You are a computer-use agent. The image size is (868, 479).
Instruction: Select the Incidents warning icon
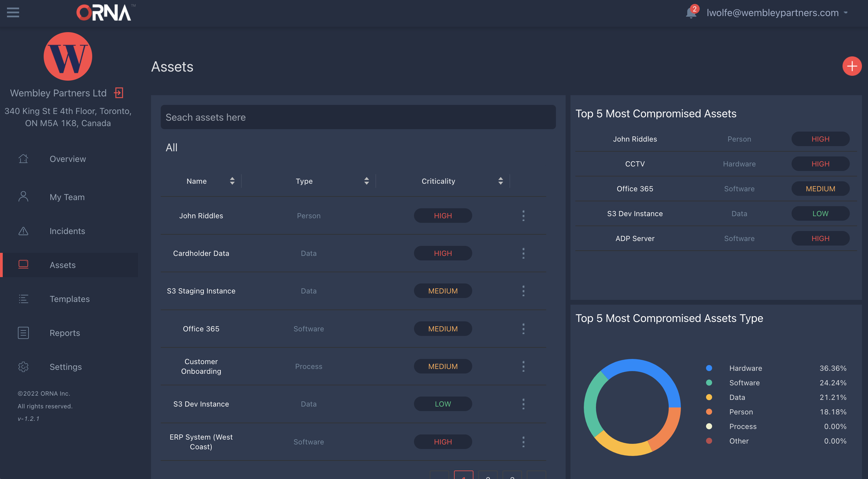23,231
